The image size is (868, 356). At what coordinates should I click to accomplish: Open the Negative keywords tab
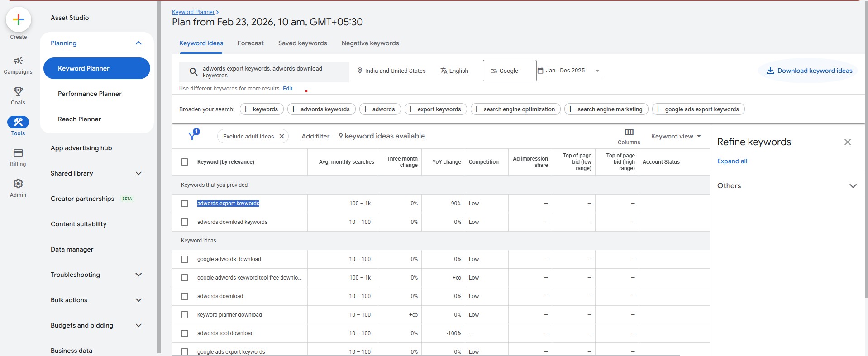(370, 43)
